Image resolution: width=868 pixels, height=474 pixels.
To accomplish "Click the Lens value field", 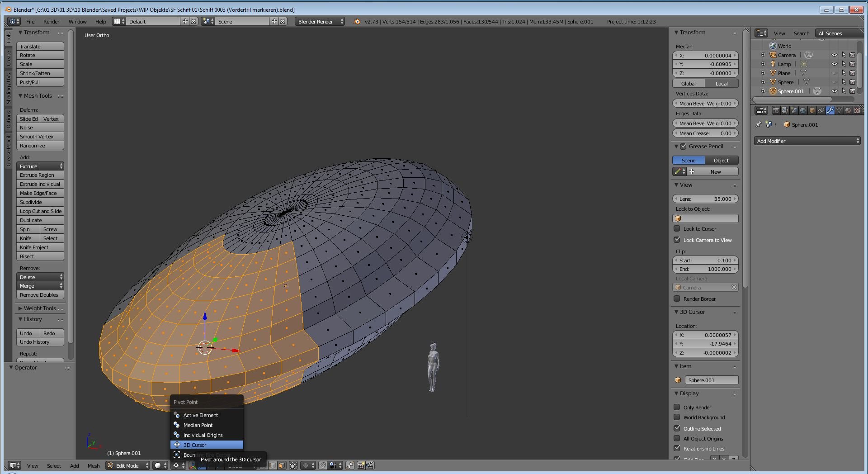I will [x=705, y=199].
